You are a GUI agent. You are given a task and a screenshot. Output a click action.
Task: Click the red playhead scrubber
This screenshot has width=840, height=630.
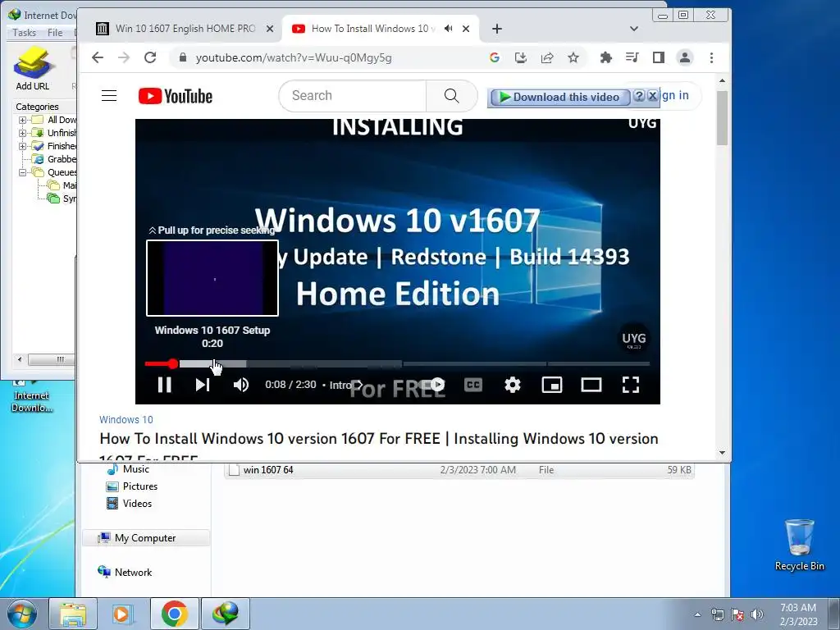click(x=172, y=363)
